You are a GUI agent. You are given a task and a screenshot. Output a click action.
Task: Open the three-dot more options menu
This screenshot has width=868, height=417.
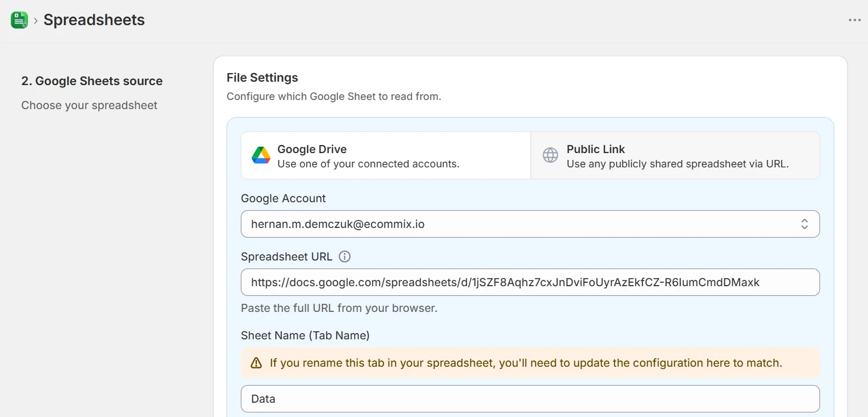click(x=854, y=20)
